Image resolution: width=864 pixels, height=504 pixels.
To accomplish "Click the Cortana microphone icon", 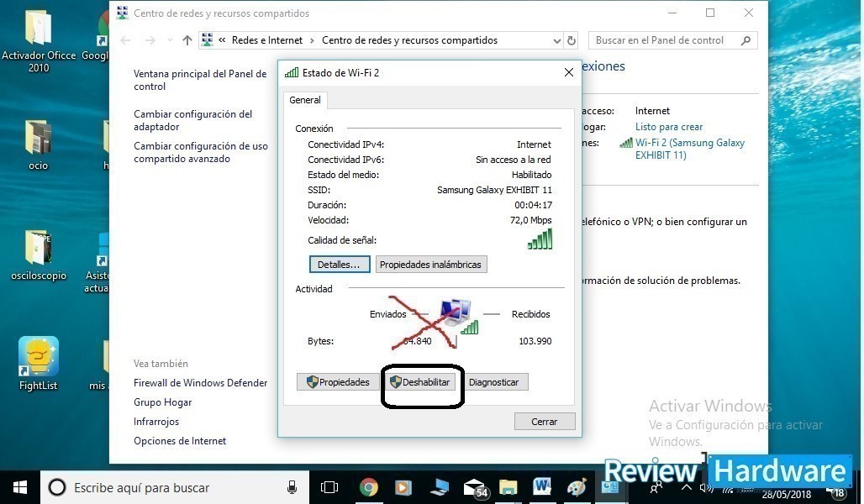I will [x=292, y=487].
